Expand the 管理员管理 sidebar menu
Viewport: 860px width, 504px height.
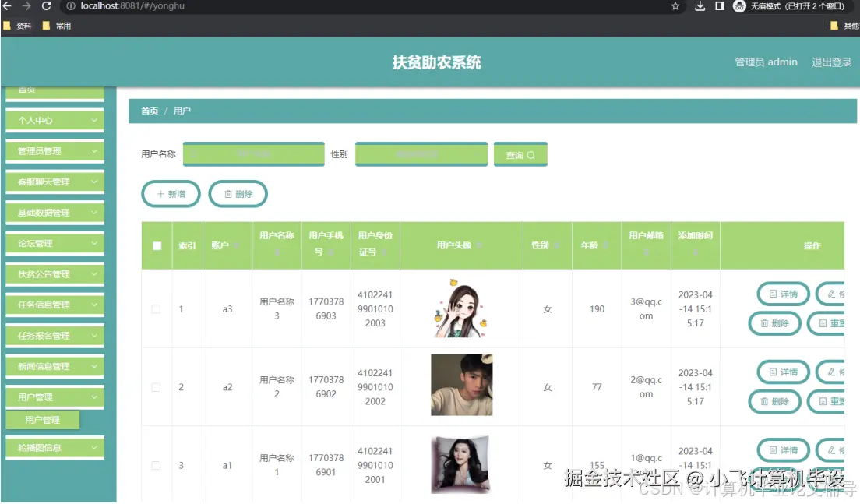(x=55, y=151)
